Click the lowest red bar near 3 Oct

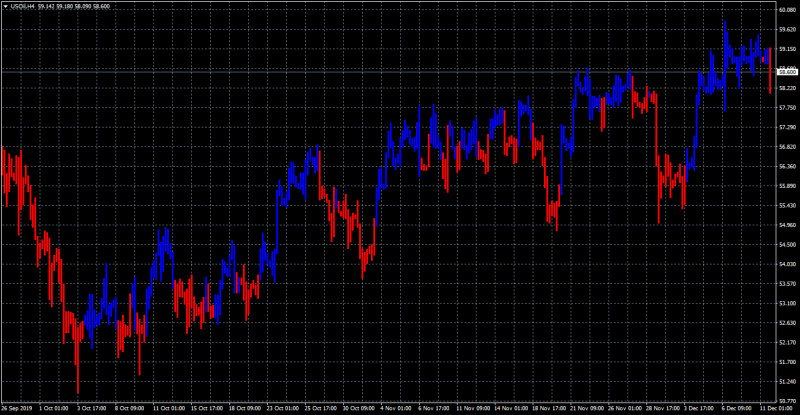tap(78, 356)
